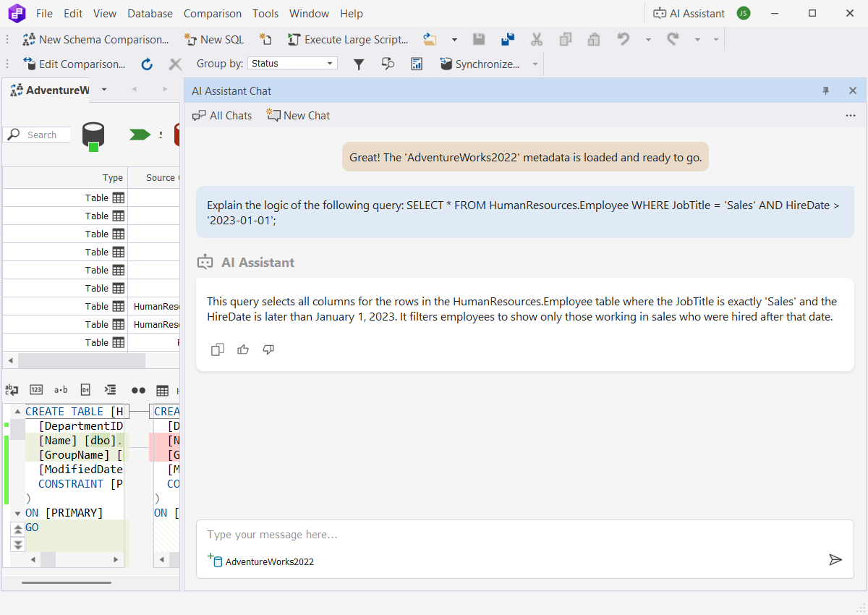Screen dimensions: 868x615
Task: Click the Type column header
Action: [x=65, y=177]
